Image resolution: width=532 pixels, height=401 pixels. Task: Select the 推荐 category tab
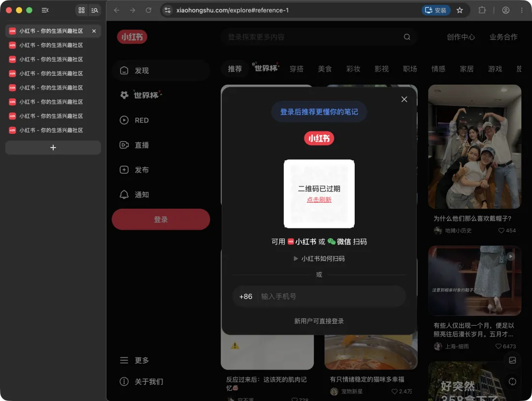pos(235,69)
